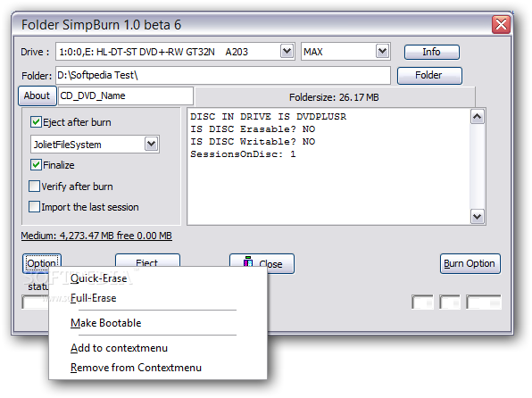Screen dimensions: 532x398
Task: Click the Option button
Action: point(42,263)
